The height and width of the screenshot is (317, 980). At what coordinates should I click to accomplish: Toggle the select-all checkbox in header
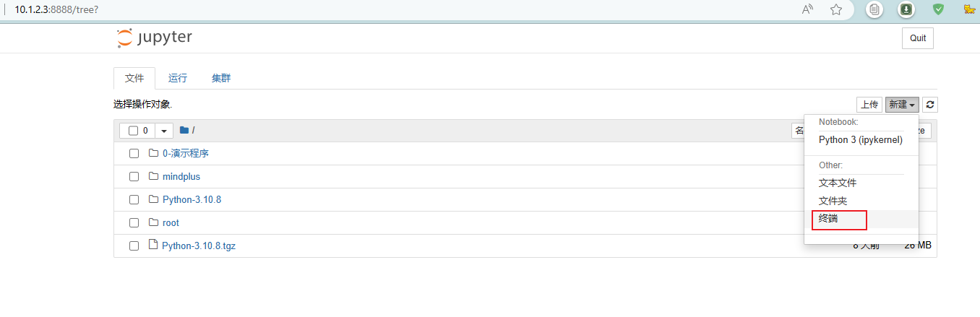(133, 131)
